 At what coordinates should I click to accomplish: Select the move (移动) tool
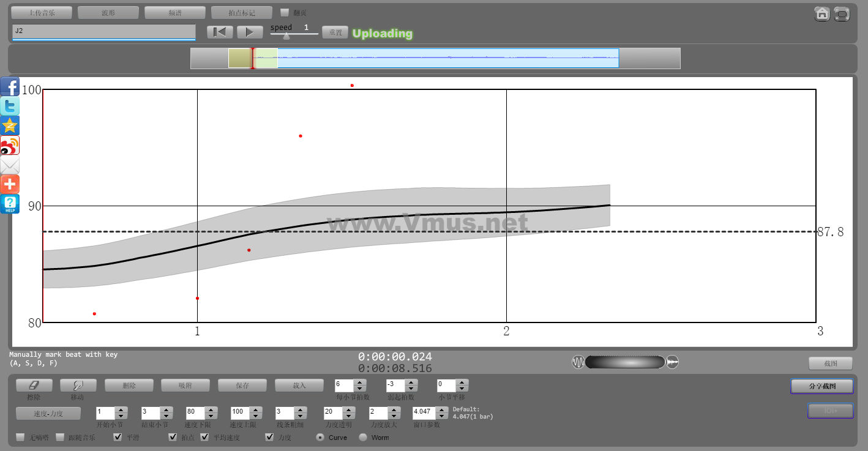click(78, 385)
